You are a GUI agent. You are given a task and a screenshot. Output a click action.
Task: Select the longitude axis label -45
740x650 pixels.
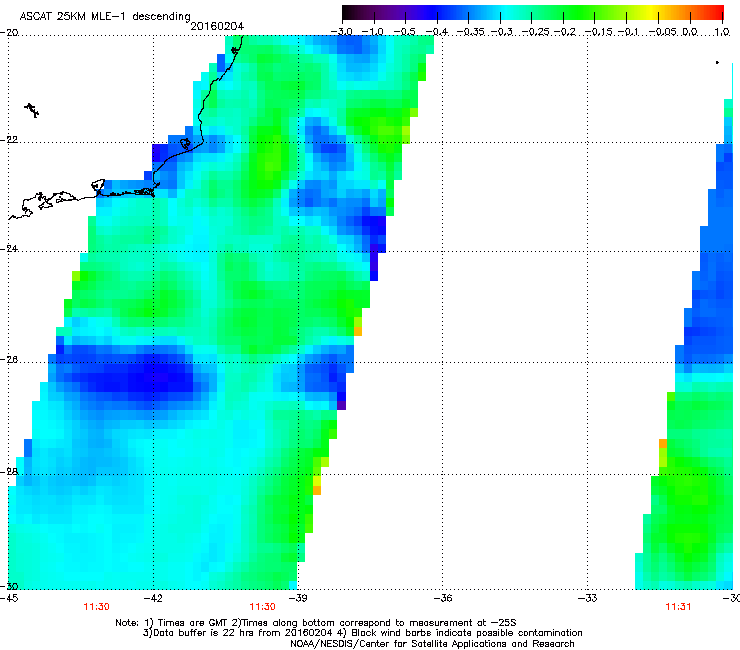(x=9, y=598)
